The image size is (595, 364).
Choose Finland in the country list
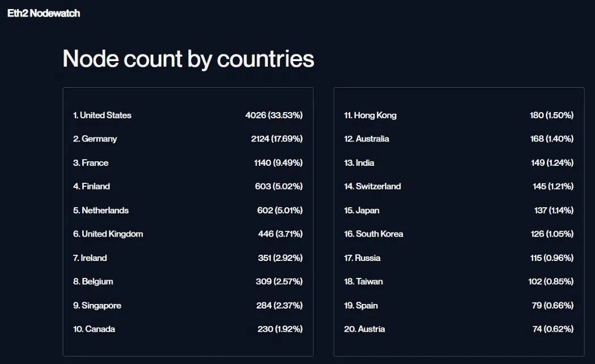pos(92,187)
